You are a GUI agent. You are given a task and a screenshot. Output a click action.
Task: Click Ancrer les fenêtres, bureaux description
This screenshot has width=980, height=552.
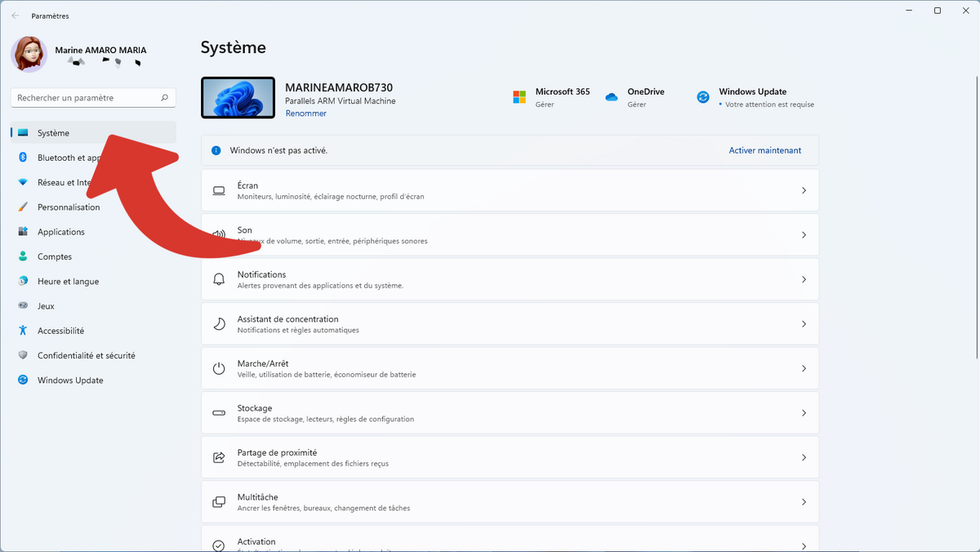tap(323, 508)
